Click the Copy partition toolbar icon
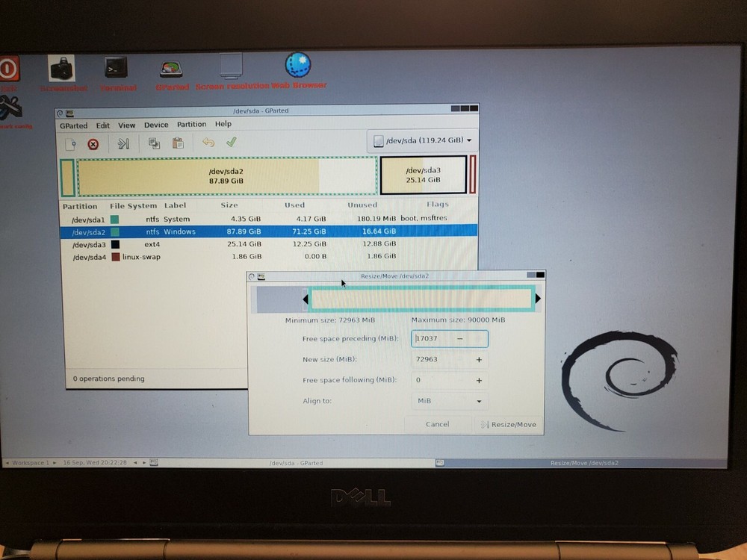The image size is (747, 560). pyautogui.click(x=154, y=143)
